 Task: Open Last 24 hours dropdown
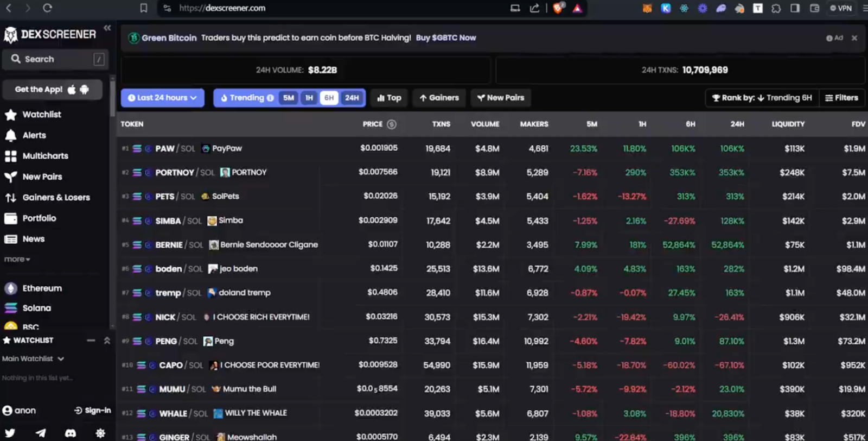pyautogui.click(x=163, y=98)
